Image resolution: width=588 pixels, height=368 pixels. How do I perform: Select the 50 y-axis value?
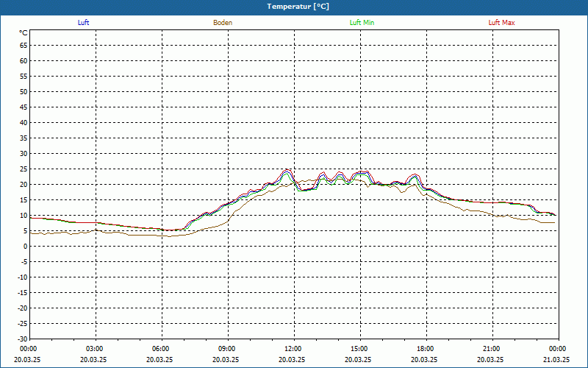tap(24, 91)
